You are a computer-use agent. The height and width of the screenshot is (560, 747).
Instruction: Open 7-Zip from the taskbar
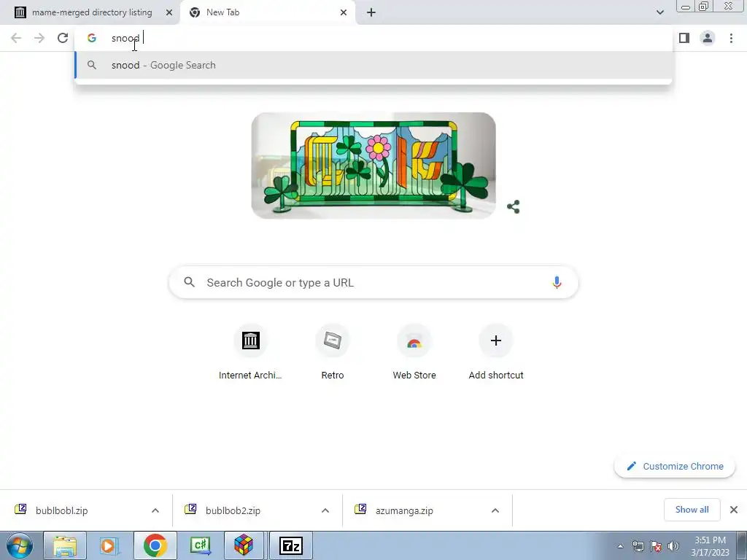pos(290,545)
